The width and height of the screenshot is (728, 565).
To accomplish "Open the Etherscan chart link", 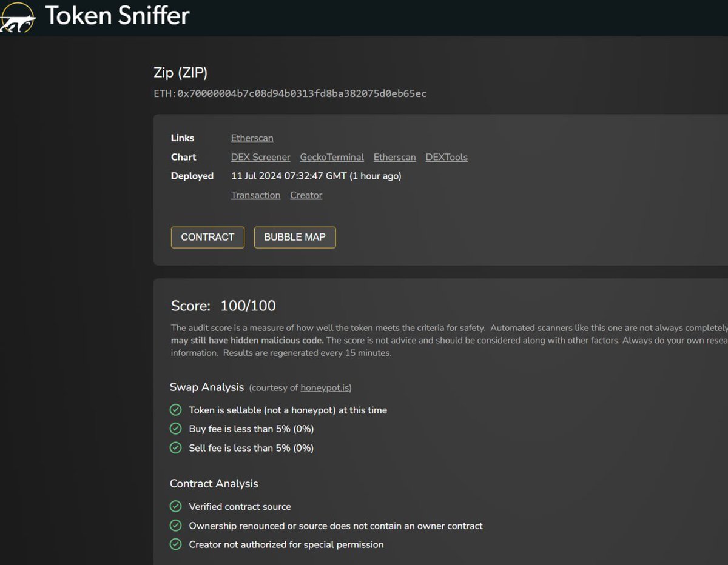I will pos(394,157).
